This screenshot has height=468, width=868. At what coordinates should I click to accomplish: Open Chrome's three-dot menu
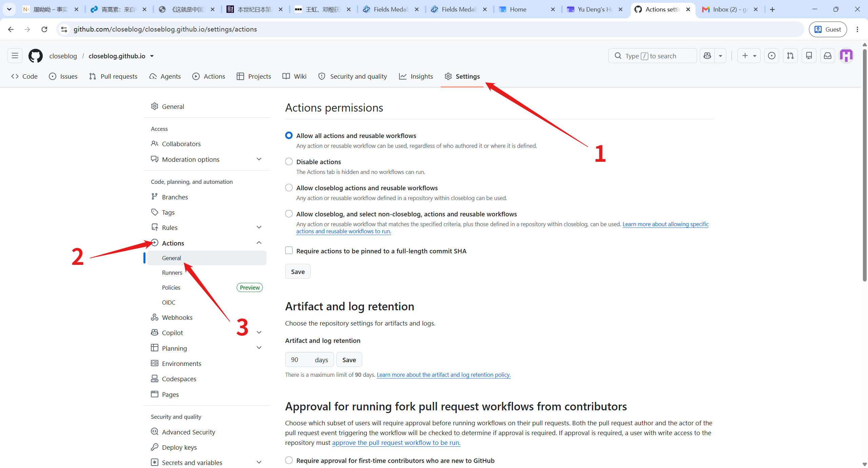coord(857,29)
